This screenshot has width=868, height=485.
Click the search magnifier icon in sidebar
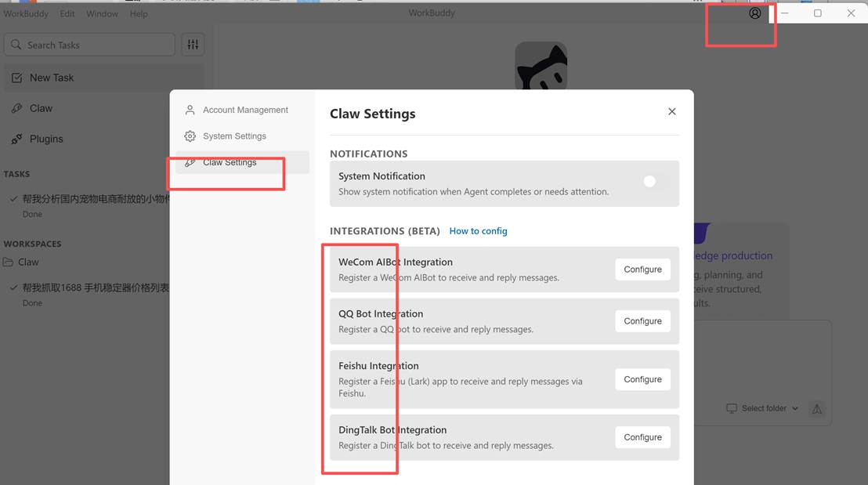point(16,45)
